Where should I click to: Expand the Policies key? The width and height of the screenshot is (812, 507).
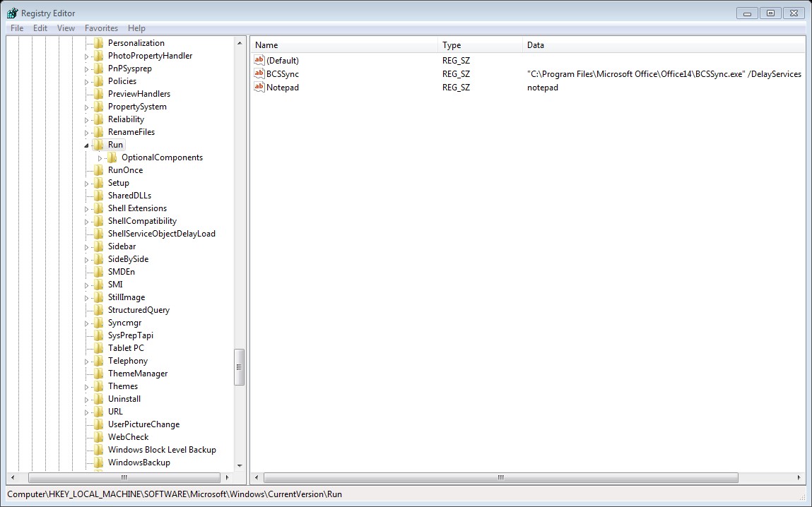point(86,82)
